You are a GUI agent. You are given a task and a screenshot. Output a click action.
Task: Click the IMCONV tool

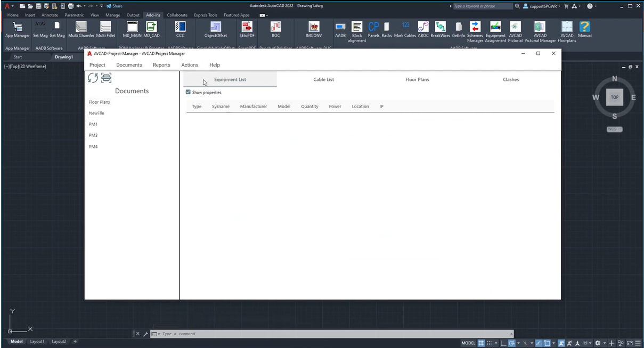point(314,30)
